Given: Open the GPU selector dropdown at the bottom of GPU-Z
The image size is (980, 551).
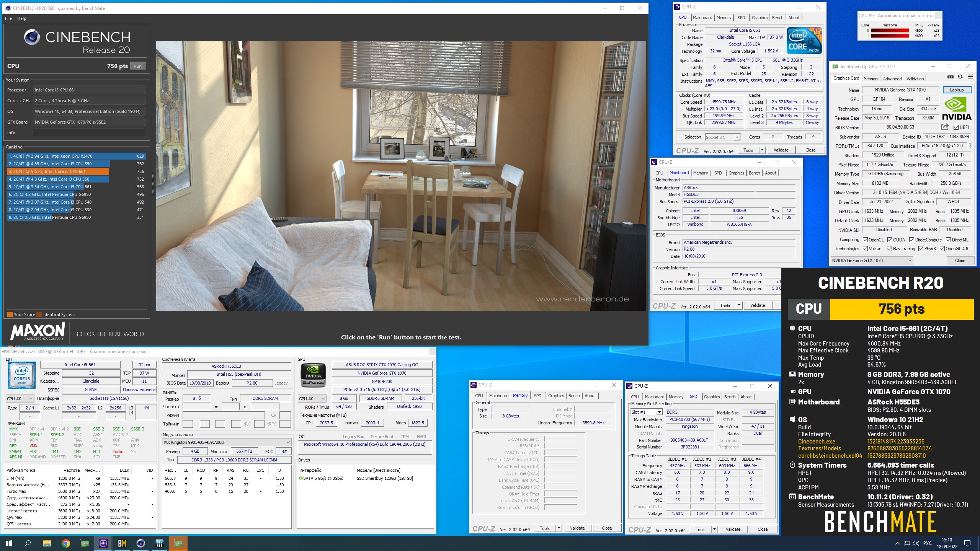Looking at the screenshot, I should (872, 261).
